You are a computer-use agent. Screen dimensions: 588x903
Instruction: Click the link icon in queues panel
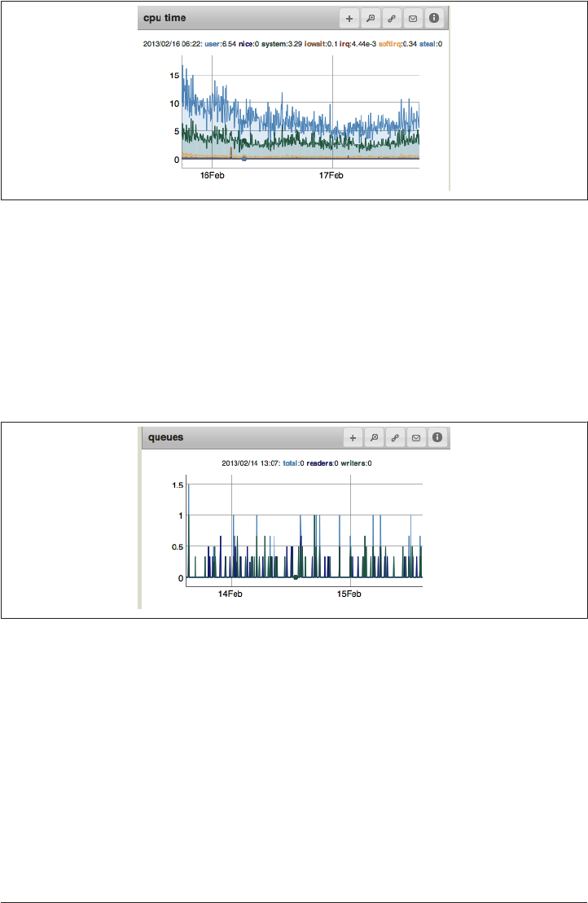click(395, 438)
